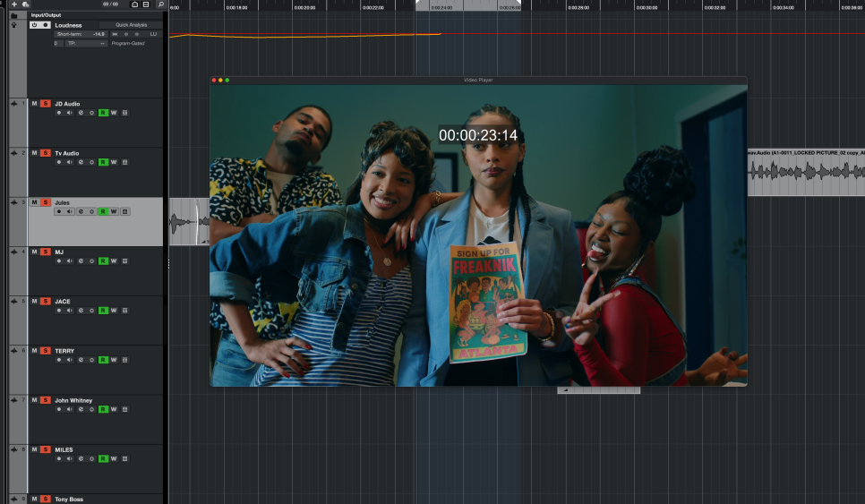
Task: Open the Program-Gated mode selector
Action: (x=128, y=43)
